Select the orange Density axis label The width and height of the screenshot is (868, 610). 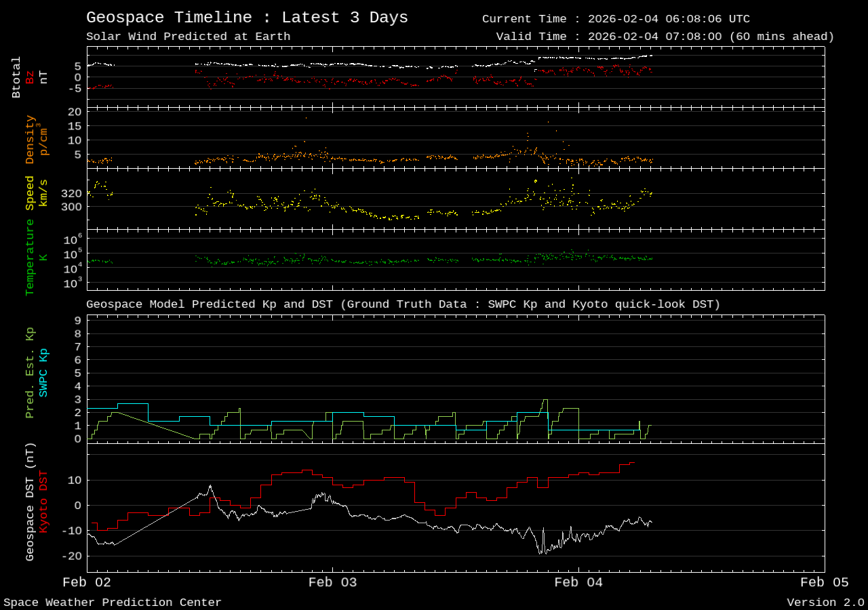coord(29,140)
